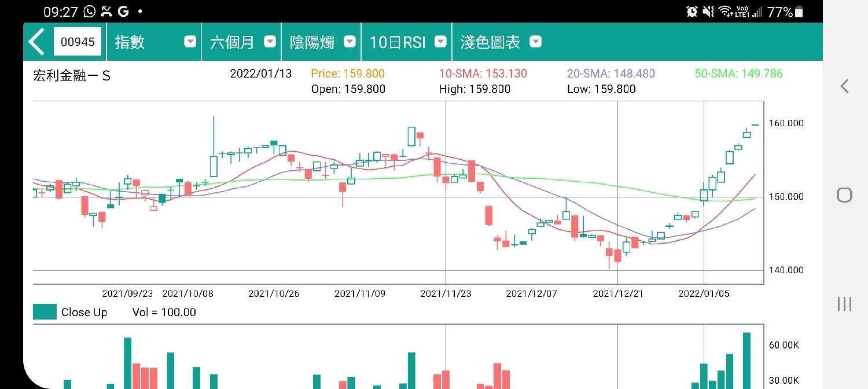Open the 指數 dropdown

(x=155, y=42)
